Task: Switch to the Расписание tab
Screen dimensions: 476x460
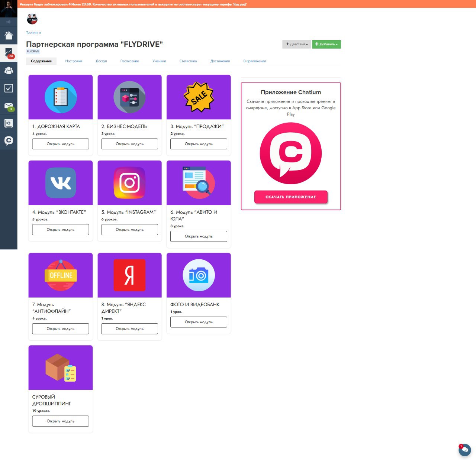Action: (129, 61)
